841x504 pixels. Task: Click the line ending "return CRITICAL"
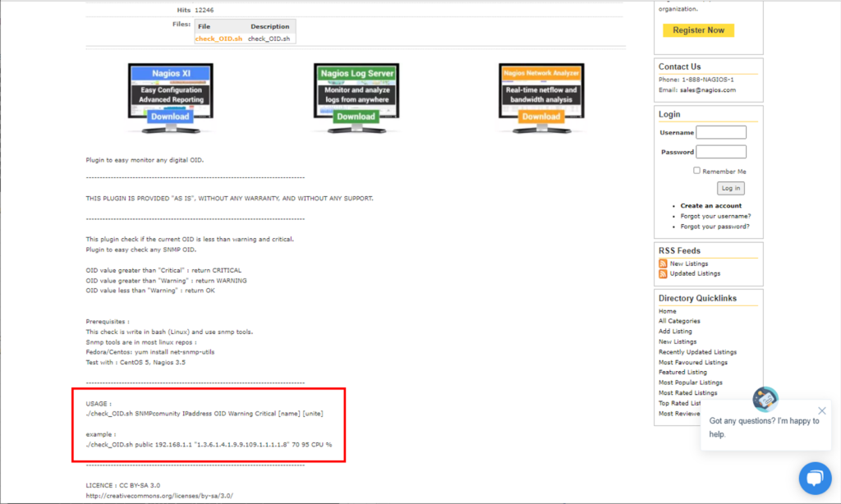[163, 270]
